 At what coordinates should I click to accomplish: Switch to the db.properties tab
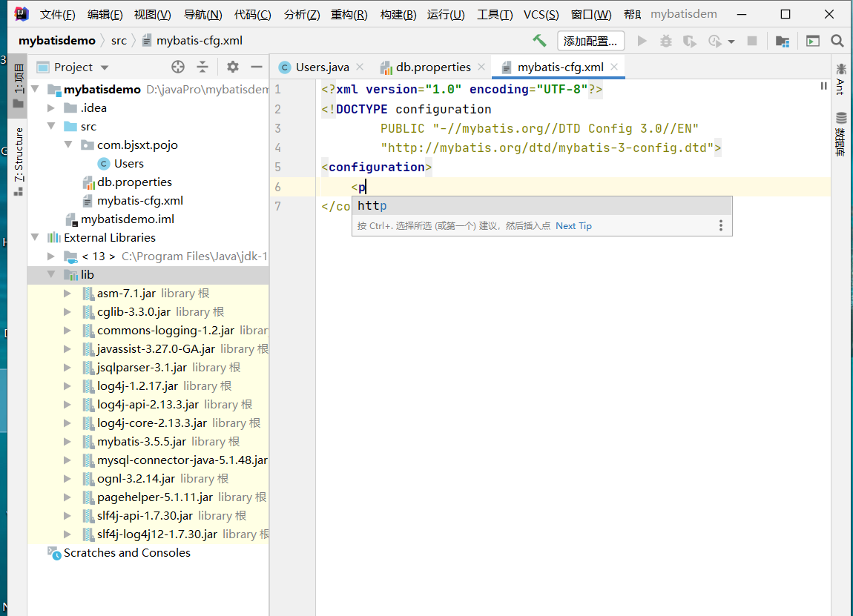[x=432, y=67]
